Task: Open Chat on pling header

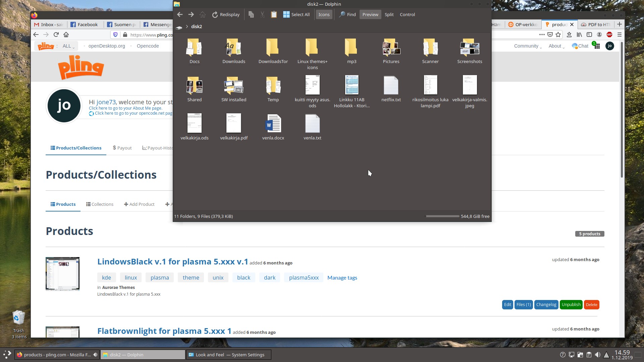Action: point(580,46)
